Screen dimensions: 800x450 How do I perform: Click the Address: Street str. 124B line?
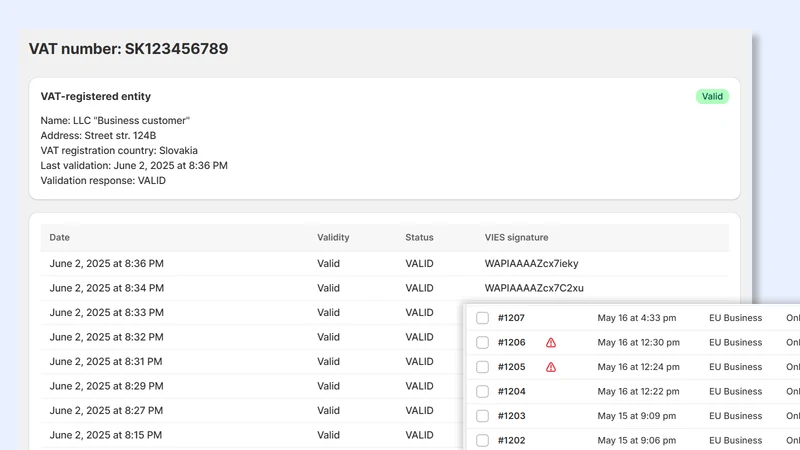pyautogui.click(x=98, y=135)
